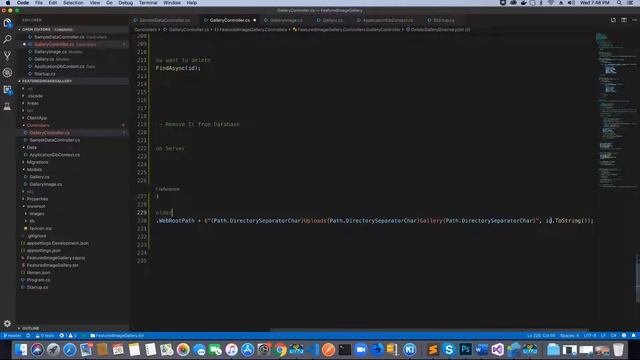Click the UTF-8 encoding indicator
640x360 pixels.
click(590, 336)
